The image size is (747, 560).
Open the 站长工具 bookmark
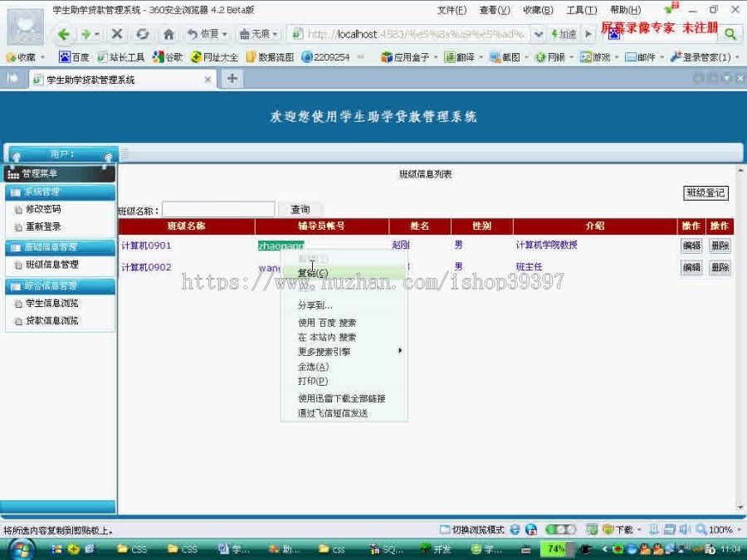(120, 57)
